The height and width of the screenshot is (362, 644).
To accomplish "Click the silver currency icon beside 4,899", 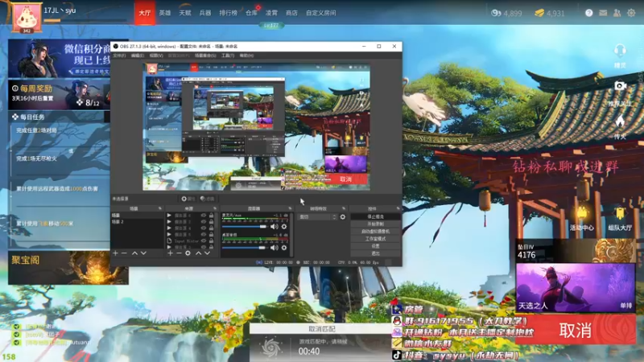I will [x=496, y=13].
